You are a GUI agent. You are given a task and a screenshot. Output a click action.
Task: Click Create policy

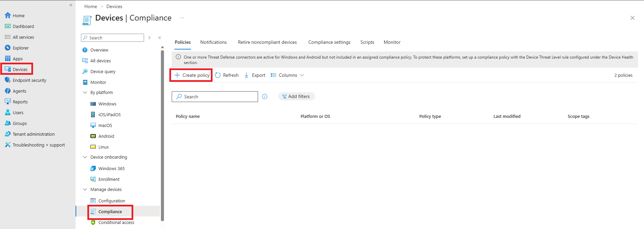[192, 75]
